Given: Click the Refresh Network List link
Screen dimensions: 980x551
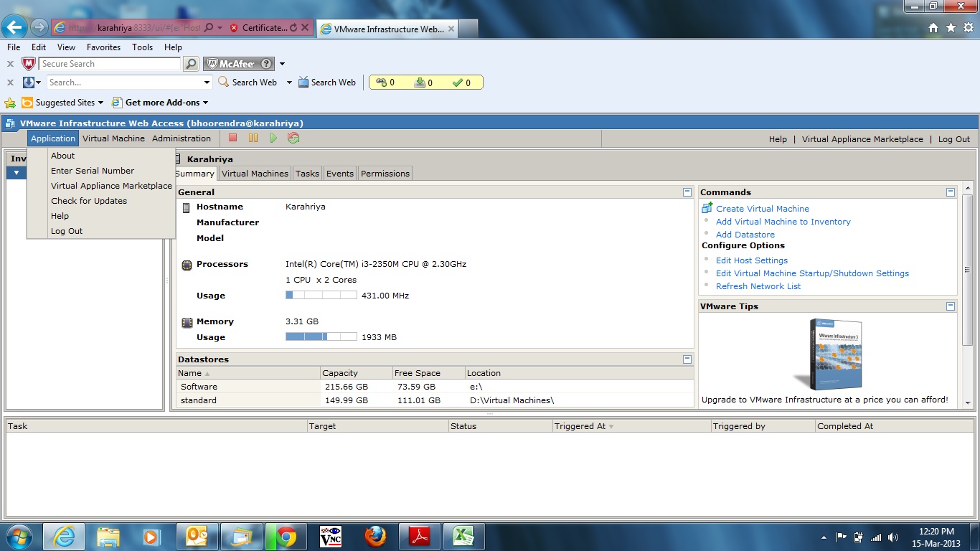Looking at the screenshot, I should tap(758, 286).
